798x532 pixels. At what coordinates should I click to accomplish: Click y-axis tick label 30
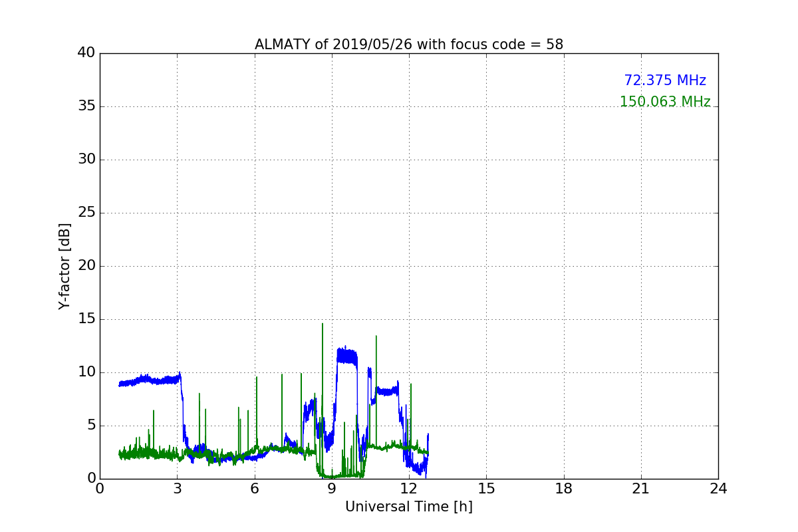click(86, 160)
